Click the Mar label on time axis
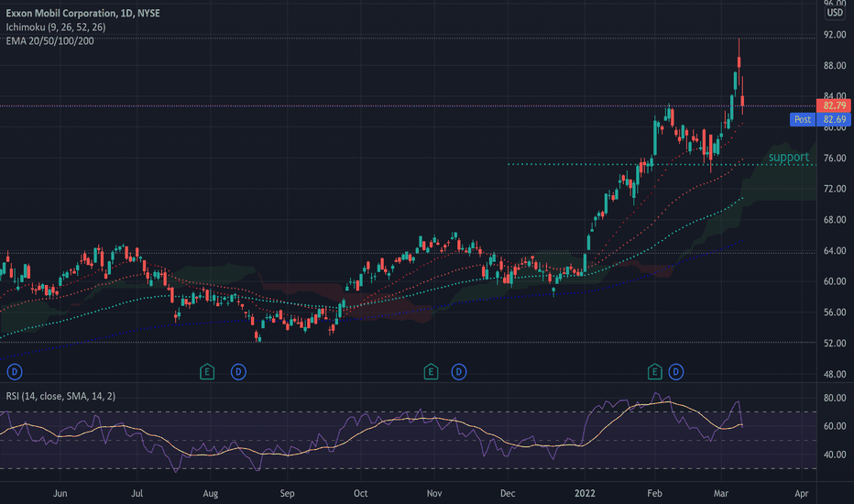Screen dimensions: 854x504 pos(720,493)
